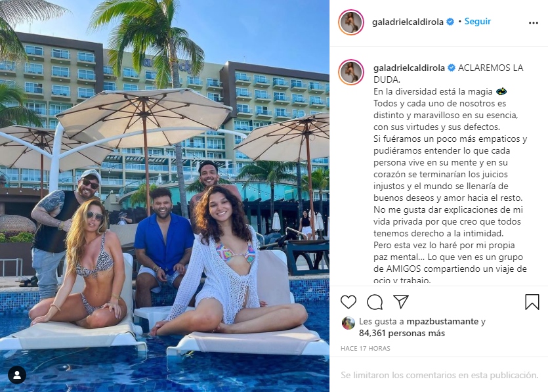This screenshot has height=392, width=548.
Task: Share the post via paper plane icon
Action: pyautogui.click(x=401, y=301)
